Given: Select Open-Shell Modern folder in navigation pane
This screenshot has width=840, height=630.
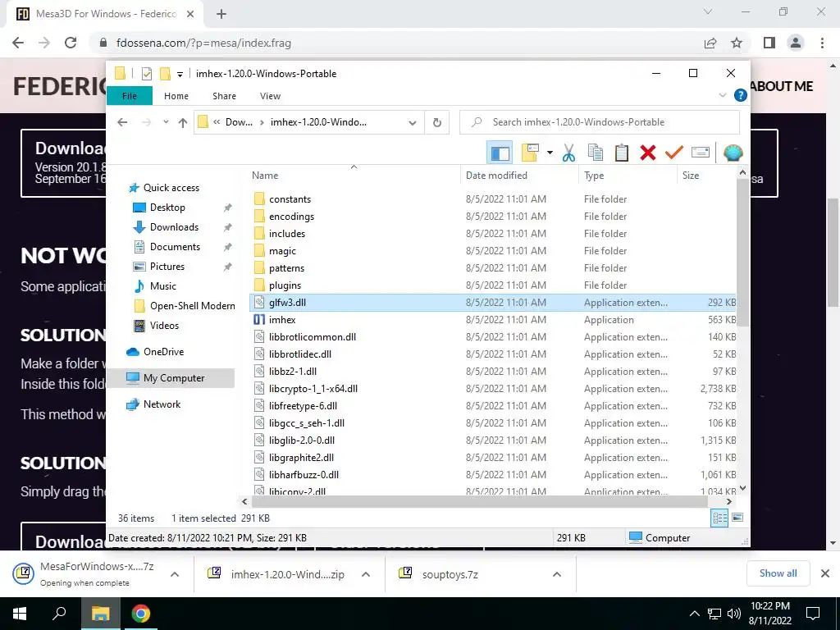Looking at the screenshot, I should [x=192, y=306].
